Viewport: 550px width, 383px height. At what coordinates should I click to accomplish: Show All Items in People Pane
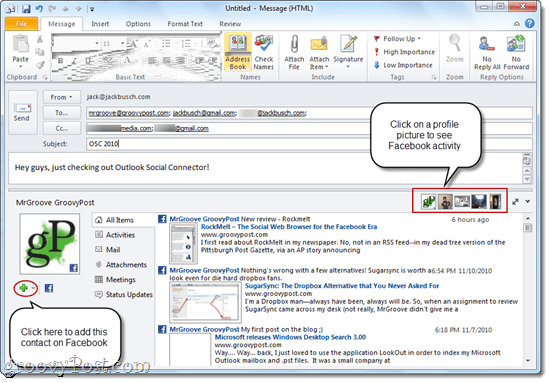point(120,220)
